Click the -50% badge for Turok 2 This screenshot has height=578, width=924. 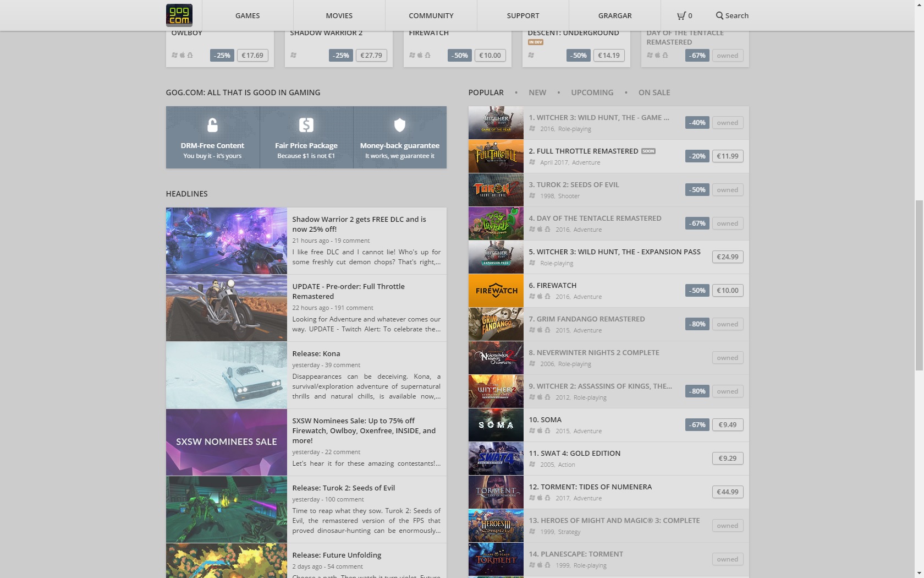coord(697,189)
